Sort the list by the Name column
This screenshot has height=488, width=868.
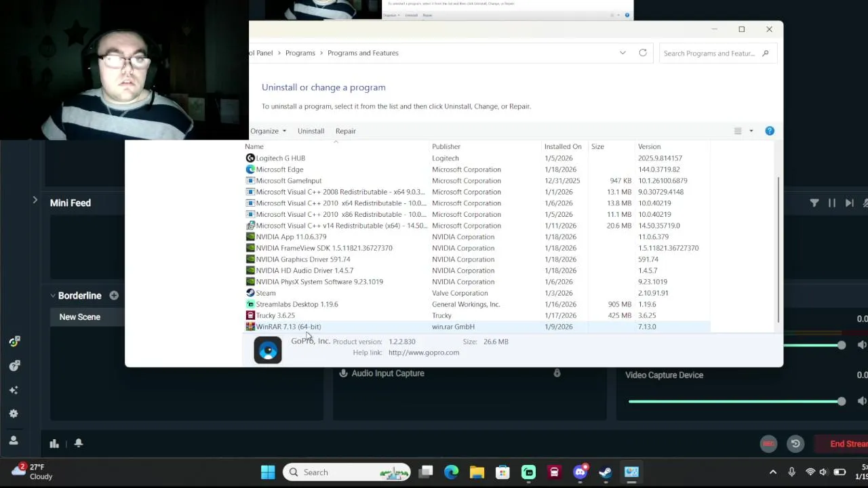254,146
